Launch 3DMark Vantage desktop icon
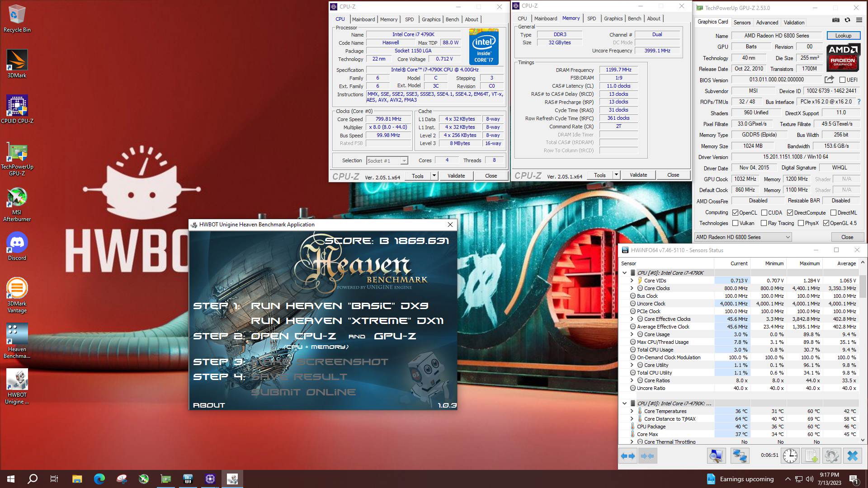 (17, 296)
